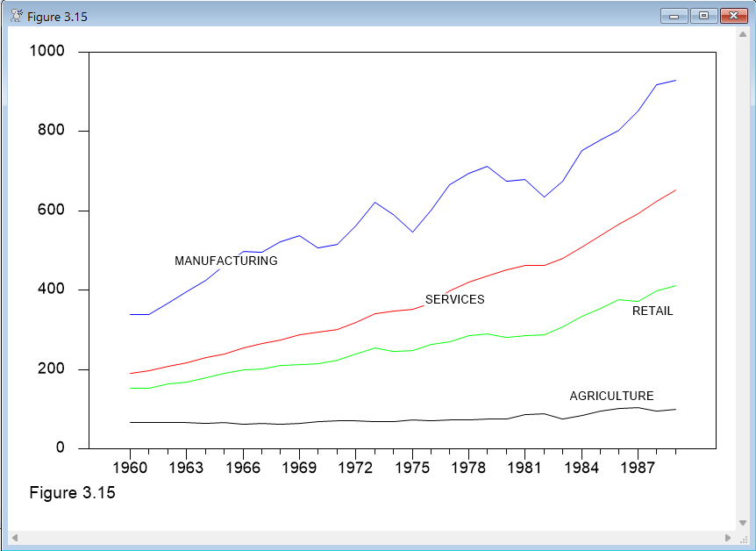The height and width of the screenshot is (551, 756).
Task: Click the horizontal scrollbar left arrow
Action: pyautogui.click(x=15, y=537)
